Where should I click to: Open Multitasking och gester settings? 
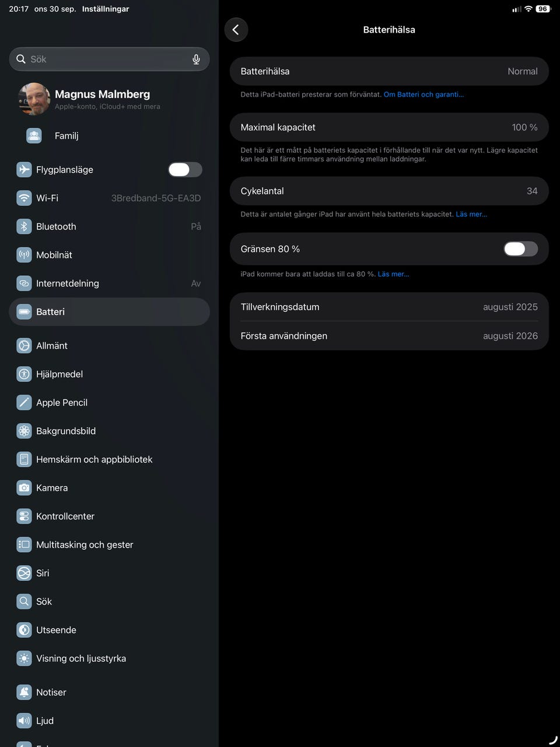point(110,545)
